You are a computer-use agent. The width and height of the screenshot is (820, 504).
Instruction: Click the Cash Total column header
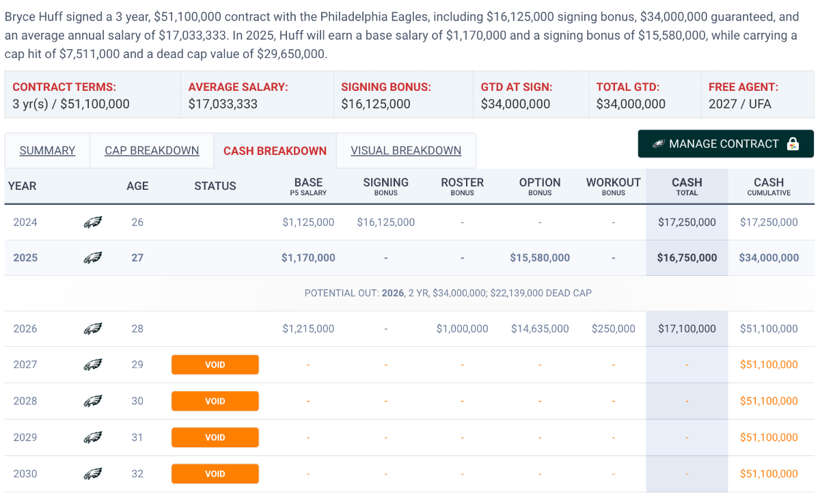[x=687, y=186]
